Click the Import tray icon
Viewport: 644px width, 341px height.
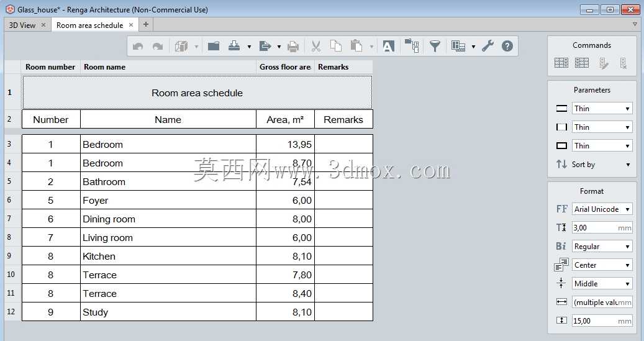click(234, 45)
